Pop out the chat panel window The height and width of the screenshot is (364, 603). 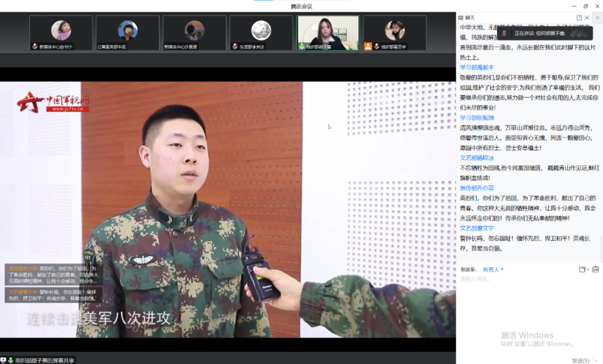(579, 18)
